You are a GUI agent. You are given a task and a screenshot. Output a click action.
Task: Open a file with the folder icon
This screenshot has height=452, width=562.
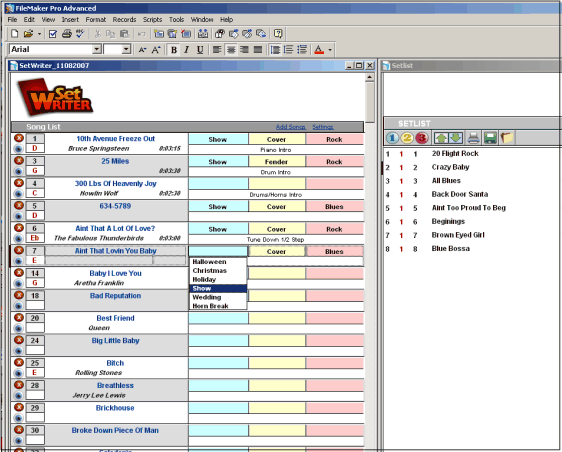(x=28, y=34)
